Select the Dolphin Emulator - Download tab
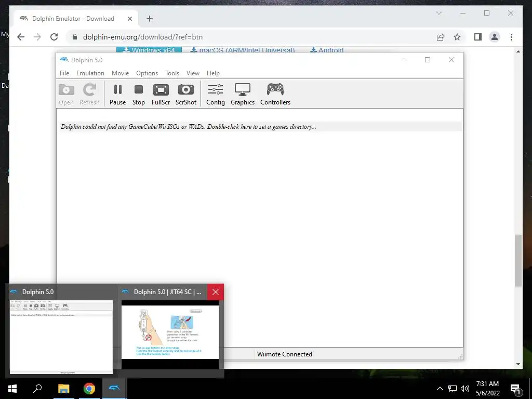Viewport: 532px width, 399px height. [76, 19]
